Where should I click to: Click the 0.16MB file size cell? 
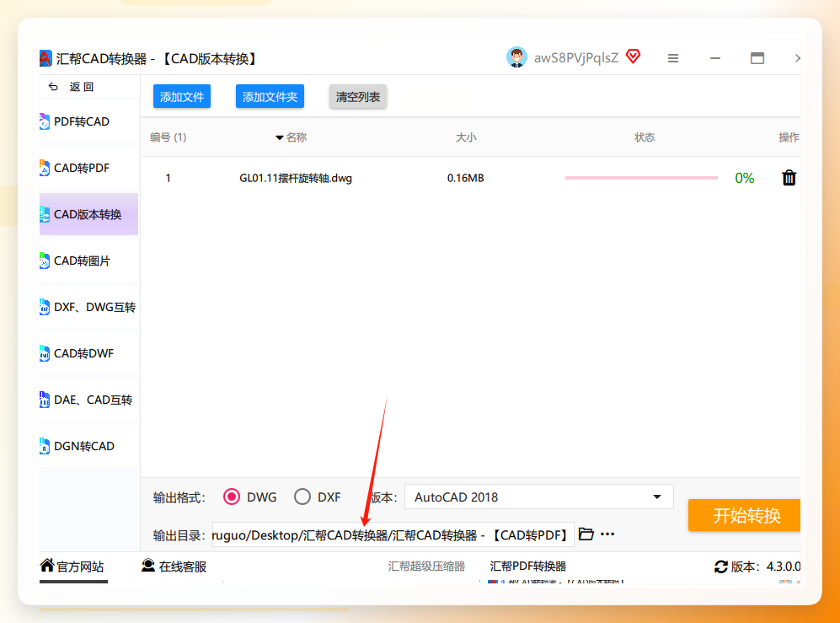tap(466, 178)
